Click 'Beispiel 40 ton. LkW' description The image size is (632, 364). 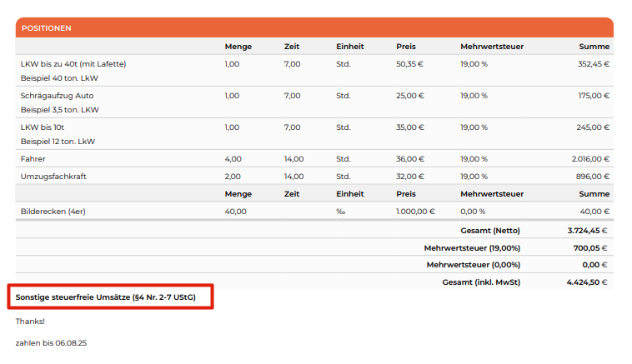(x=59, y=78)
